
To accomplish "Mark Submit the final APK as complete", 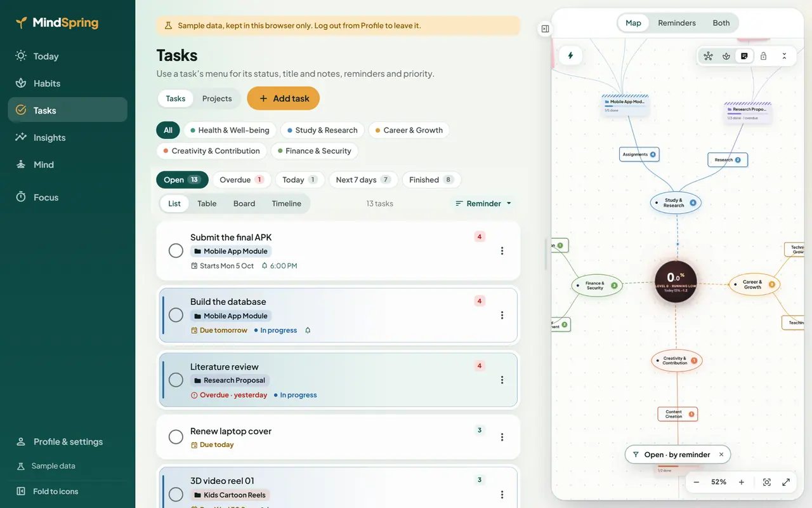I will (176, 251).
